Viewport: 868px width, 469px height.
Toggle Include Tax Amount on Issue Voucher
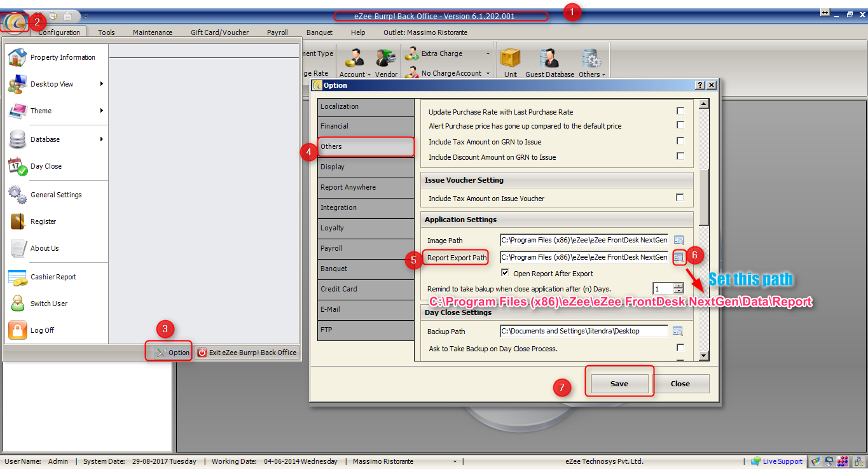680,197
